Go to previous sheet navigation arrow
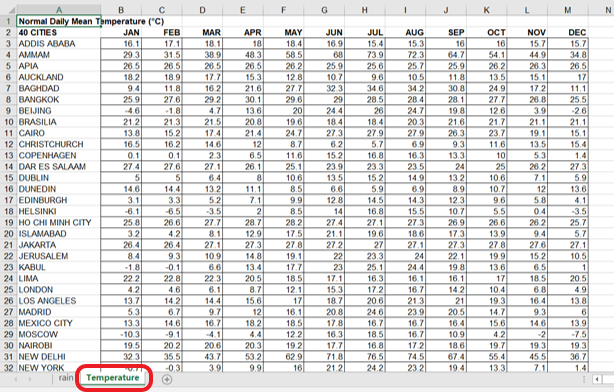 pyautogui.click(x=16, y=379)
